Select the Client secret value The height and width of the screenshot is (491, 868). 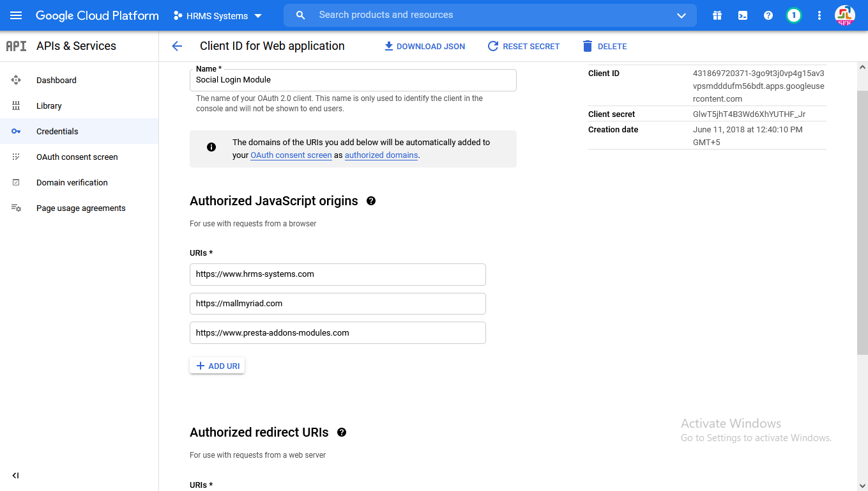tap(749, 114)
